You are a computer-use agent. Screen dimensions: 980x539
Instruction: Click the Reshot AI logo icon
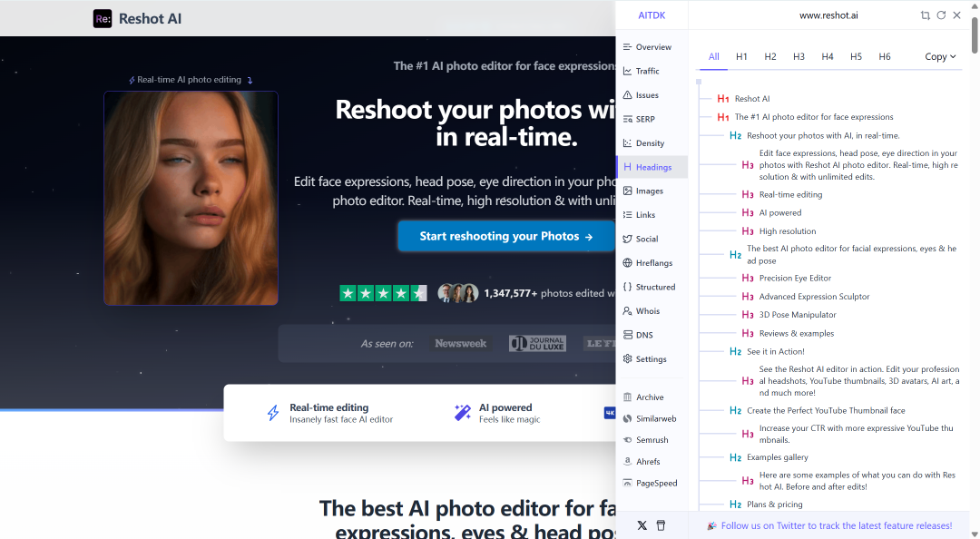point(103,19)
